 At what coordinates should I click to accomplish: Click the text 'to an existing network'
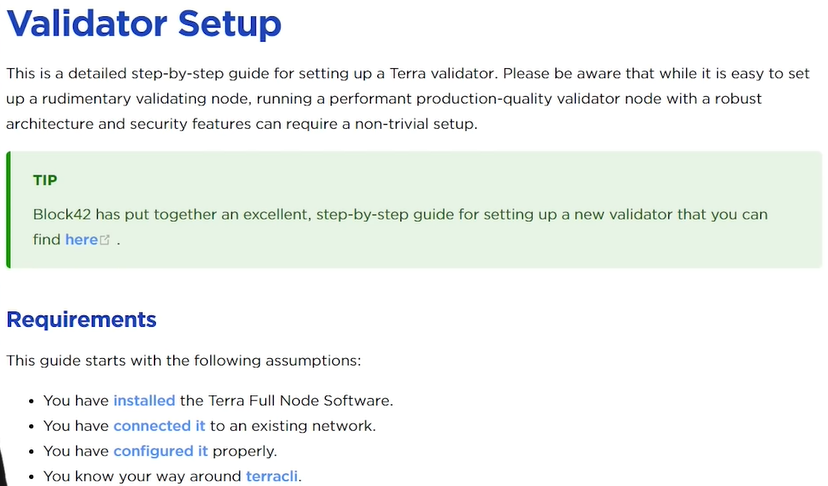point(291,426)
